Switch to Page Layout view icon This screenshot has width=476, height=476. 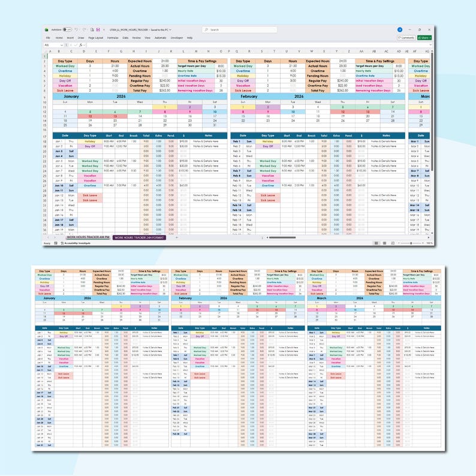point(384,243)
